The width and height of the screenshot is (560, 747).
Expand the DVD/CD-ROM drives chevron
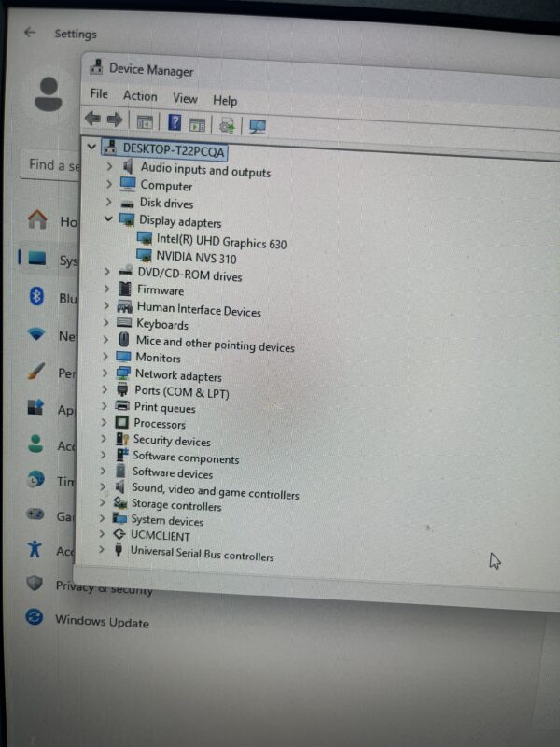pos(106,272)
